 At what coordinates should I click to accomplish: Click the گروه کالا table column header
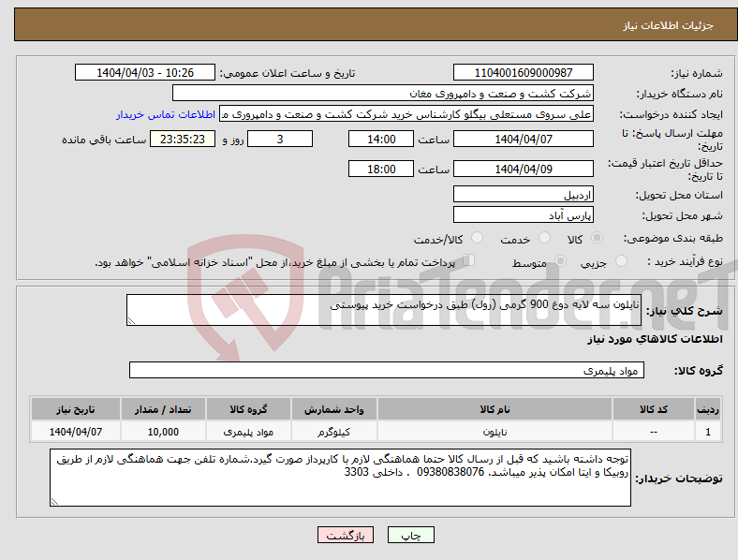pyautogui.click(x=248, y=409)
